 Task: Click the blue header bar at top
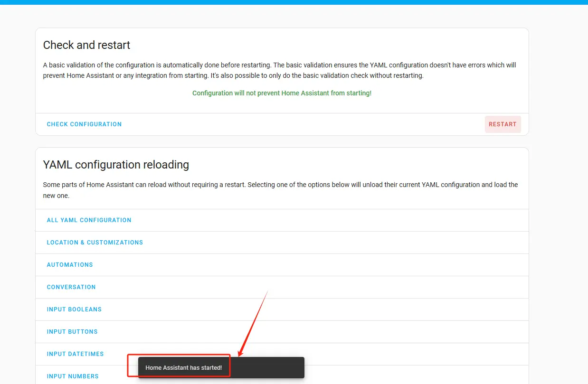click(x=294, y=2)
